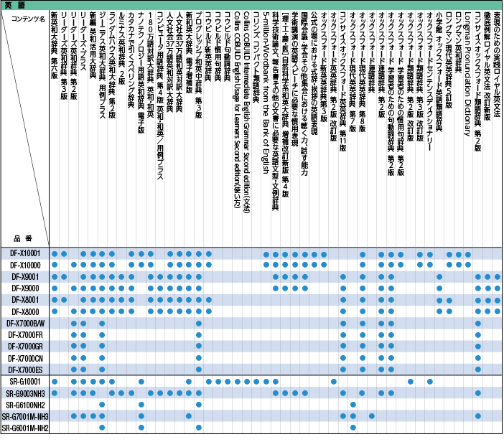Viewport: 504px width, 442px height.
Task: Click DF-X10001 dot under 新英和大辞典 第六版
Action: [55, 254]
